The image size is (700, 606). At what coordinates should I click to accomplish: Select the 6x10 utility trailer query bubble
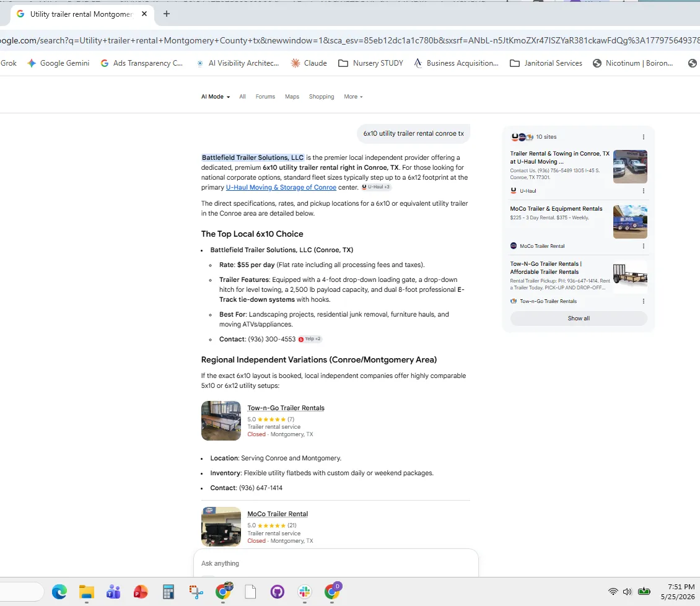413,133
